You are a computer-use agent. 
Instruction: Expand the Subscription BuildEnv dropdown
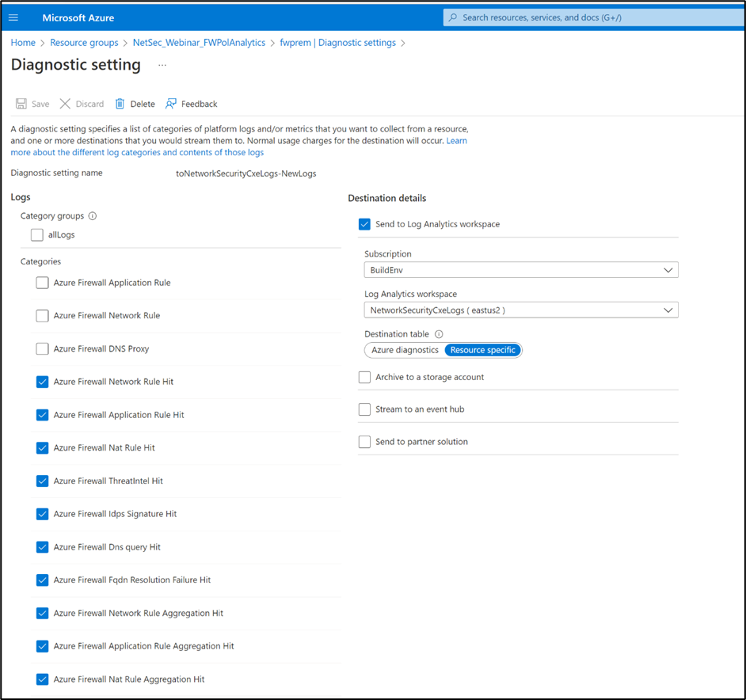coord(521,270)
